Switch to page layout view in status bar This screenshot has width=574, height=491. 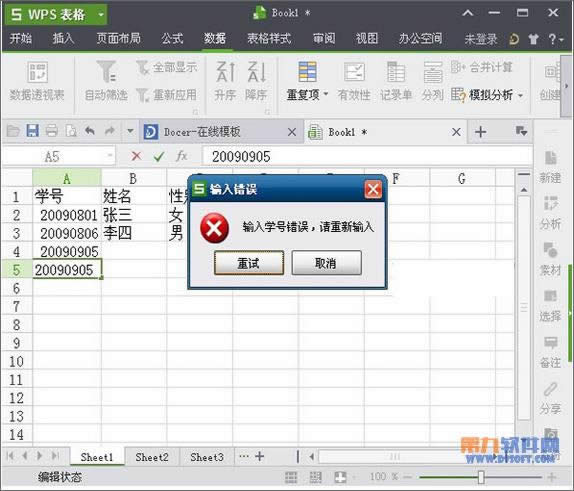coord(315,477)
